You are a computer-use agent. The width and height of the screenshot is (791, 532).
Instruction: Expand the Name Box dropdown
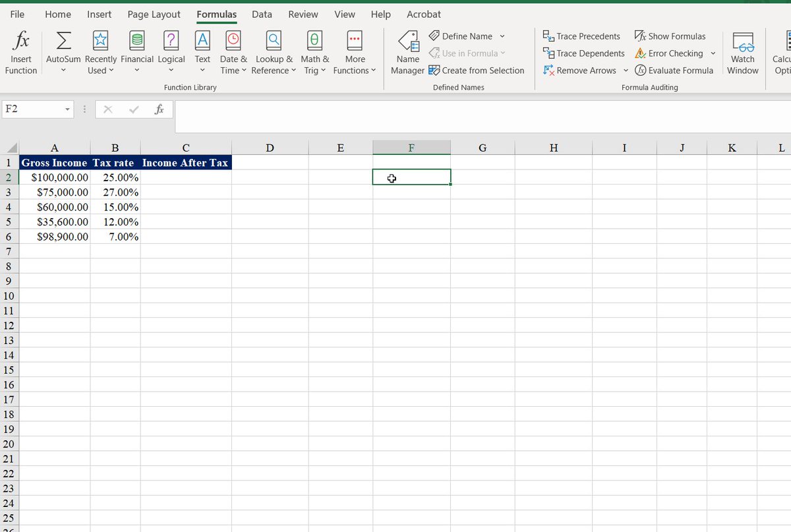pos(68,109)
